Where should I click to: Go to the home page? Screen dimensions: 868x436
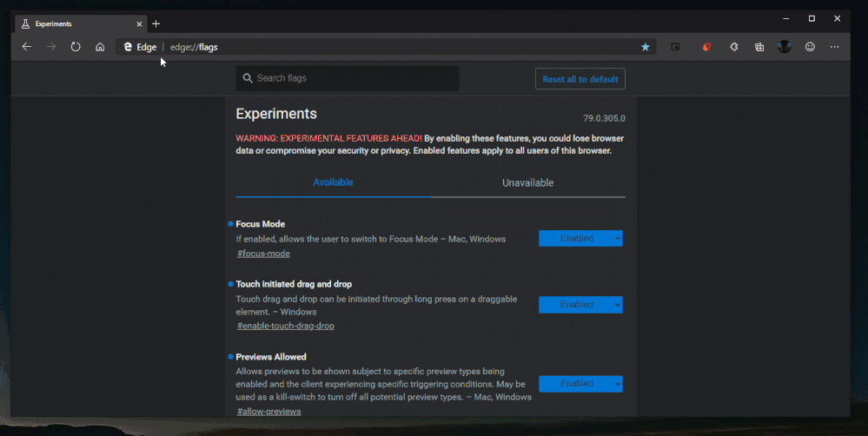tap(100, 47)
